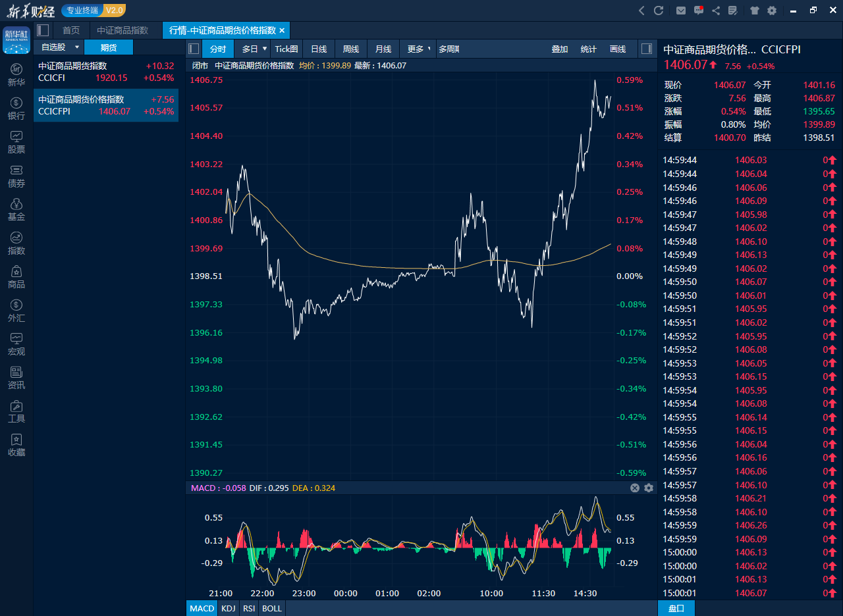843x616 pixels.
Task: Open MACD indicator settings gear
Action: pos(649,488)
